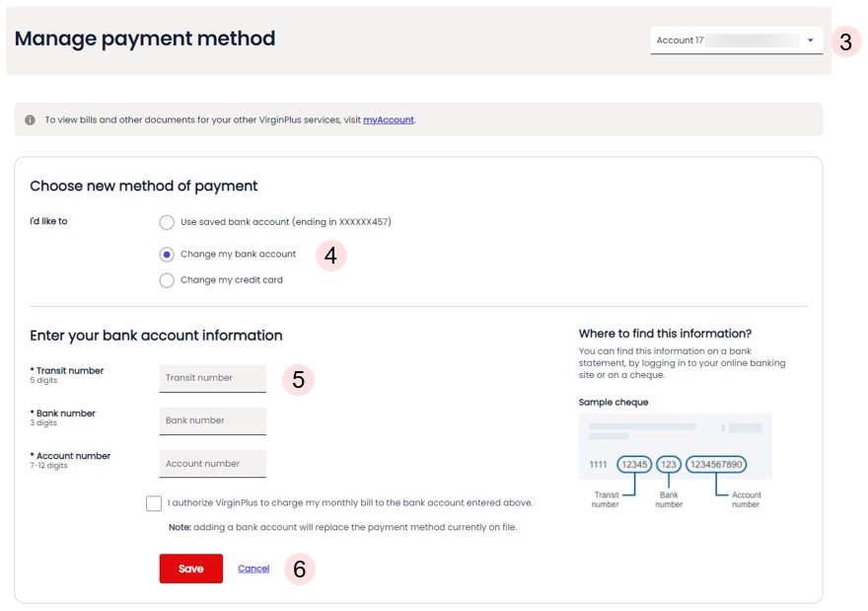Click the 'Choose new method of payment' heading

pos(144,186)
